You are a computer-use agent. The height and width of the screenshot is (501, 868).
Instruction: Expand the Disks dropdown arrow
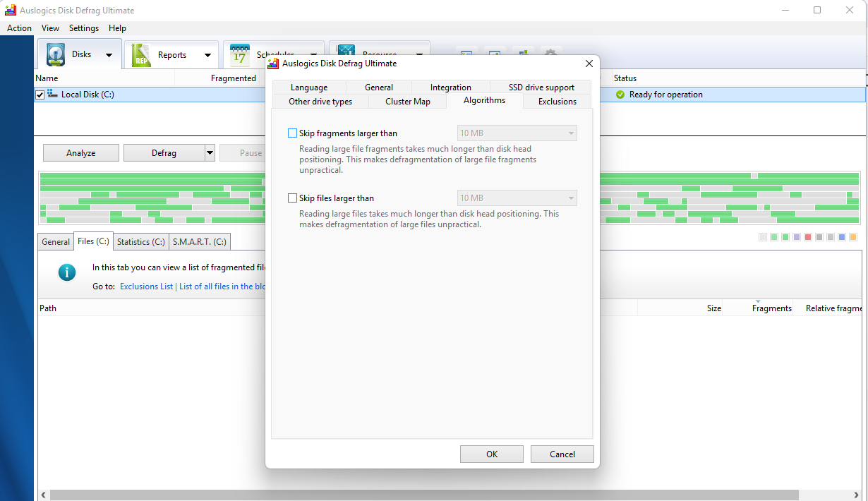pyautogui.click(x=109, y=55)
